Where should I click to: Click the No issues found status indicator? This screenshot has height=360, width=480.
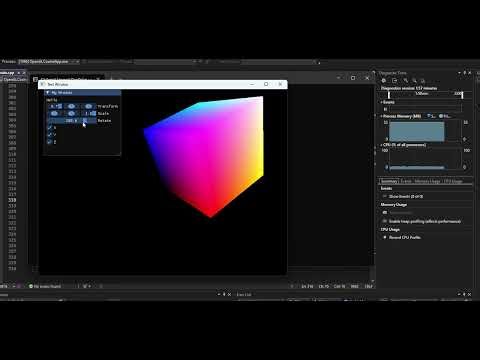point(45,286)
